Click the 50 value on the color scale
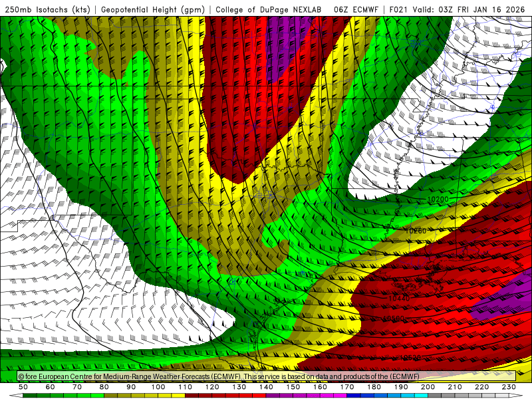 tap(23, 387)
